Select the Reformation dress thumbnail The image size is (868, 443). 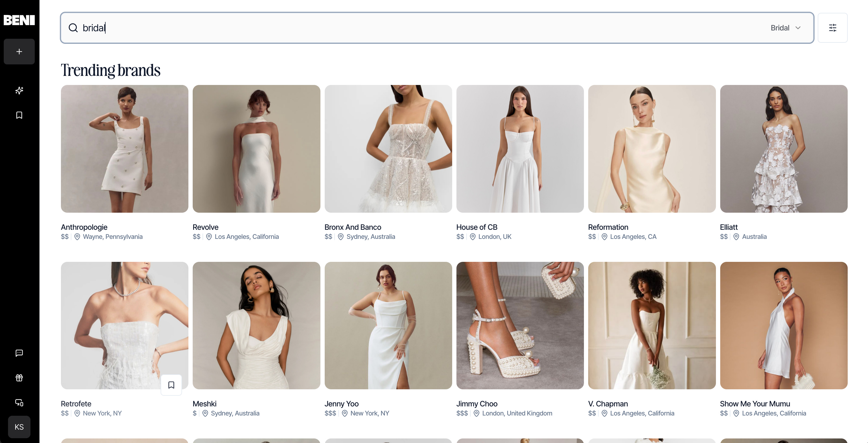coord(651,149)
